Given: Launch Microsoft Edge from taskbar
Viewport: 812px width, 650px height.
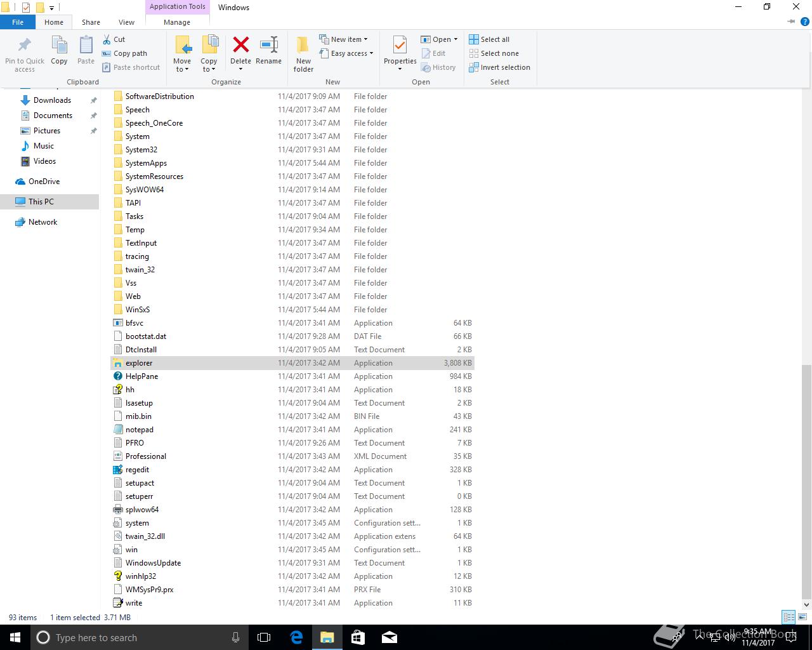Looking at the screenshot, I should click(x=296, y=637).
